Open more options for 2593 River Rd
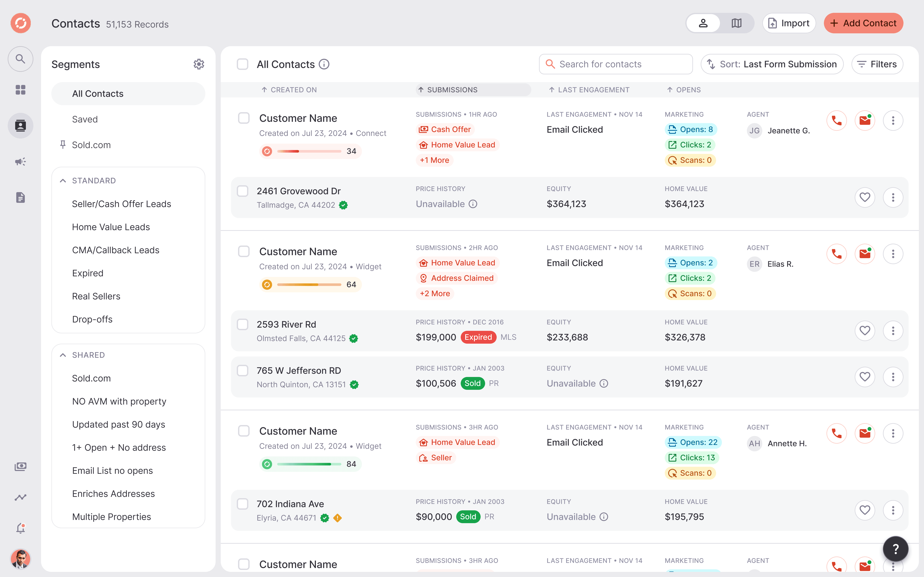 click(x=893, y=330)
